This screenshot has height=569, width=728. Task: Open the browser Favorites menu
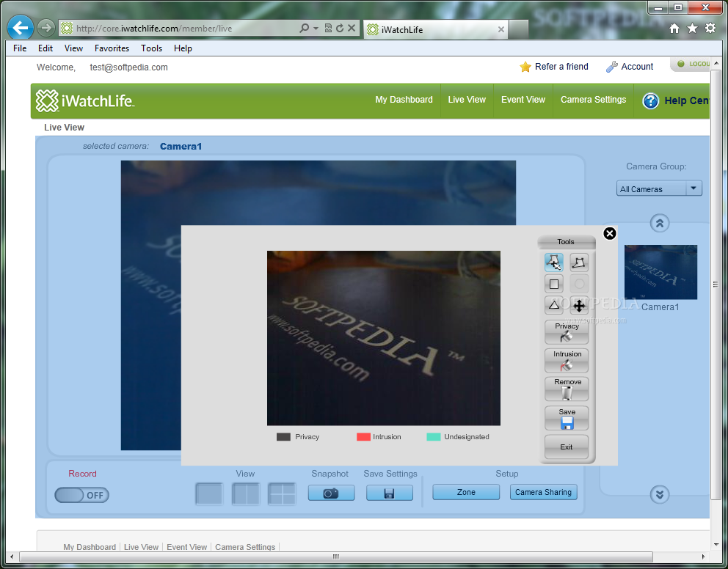(112, 48)
